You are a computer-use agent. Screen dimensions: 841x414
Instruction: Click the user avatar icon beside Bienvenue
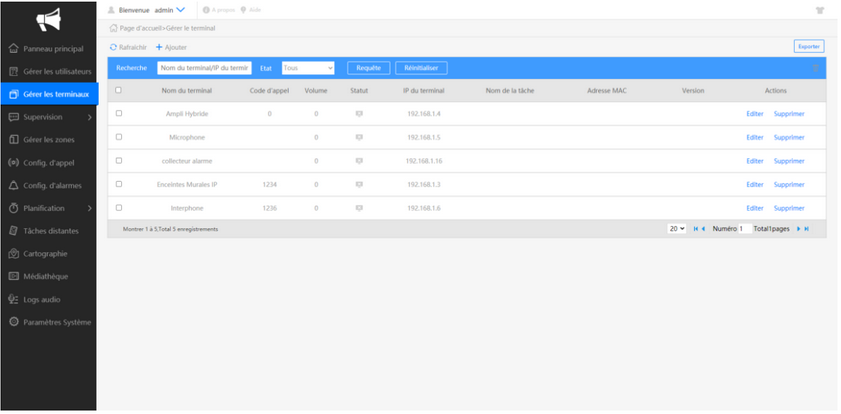pyautogui.click(x=112, y=10)
